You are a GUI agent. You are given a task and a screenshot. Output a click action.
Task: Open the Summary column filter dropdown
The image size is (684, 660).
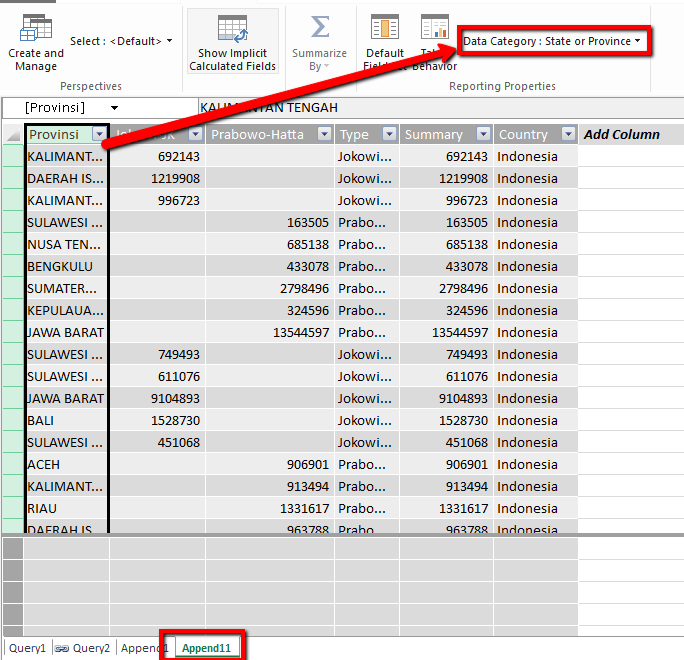(x=483, y=134)
